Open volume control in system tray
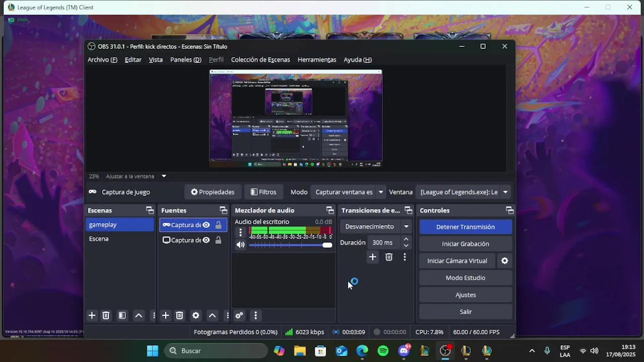Viewport: 644px width, 362px height. 594,351
